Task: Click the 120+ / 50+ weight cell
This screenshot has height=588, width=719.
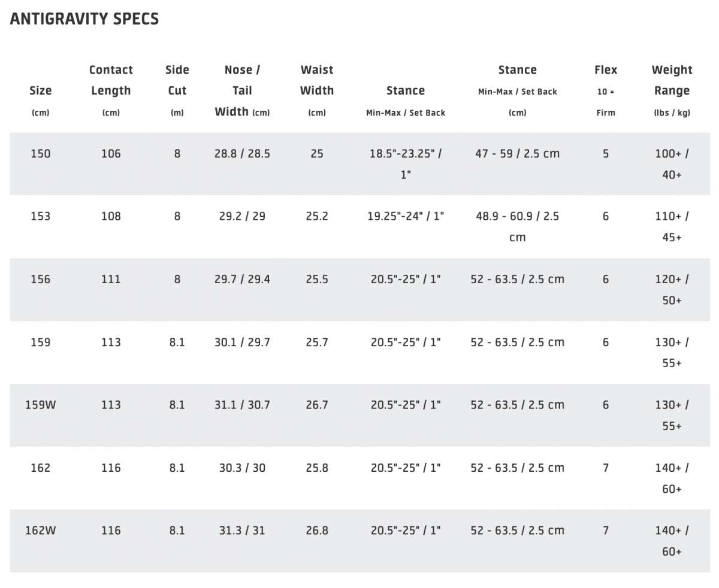Action: [x=672, y=290]
